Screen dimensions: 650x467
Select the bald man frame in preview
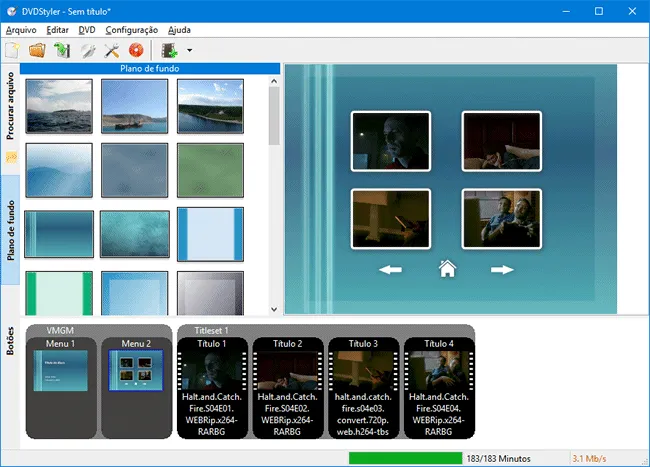click(x=390, y=141)
